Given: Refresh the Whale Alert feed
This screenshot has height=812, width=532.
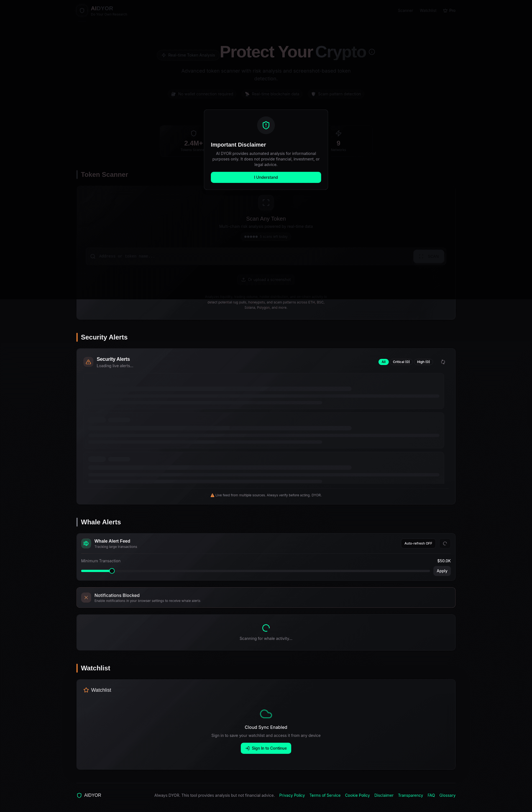Looking at the screenshot, I should tap(445, 543).
